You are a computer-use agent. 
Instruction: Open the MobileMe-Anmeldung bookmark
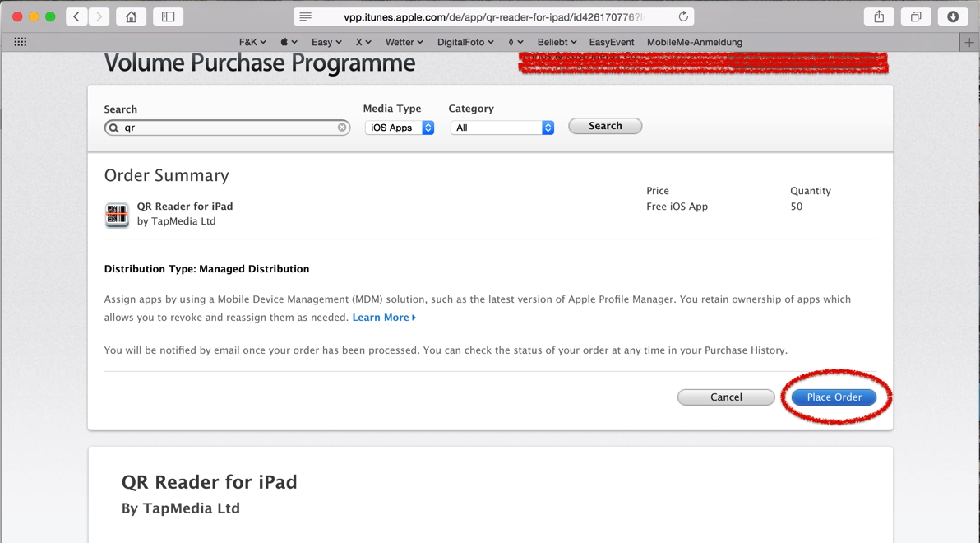[x=695, y=42]
